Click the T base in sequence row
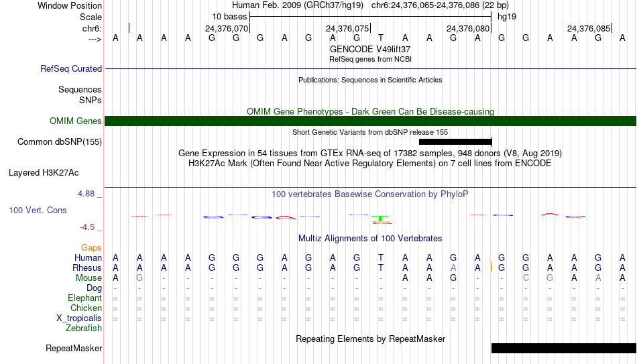Image resolution: width=637 pixels, height=364 pixels. [381, 38]
